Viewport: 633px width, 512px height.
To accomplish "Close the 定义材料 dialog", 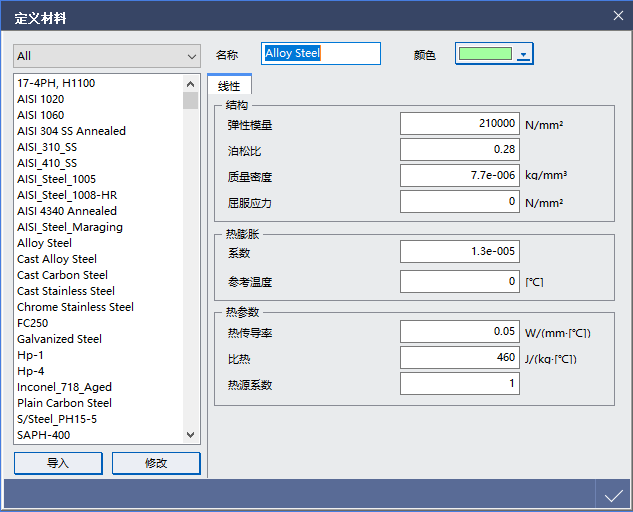I will click(x=618, y=16).
